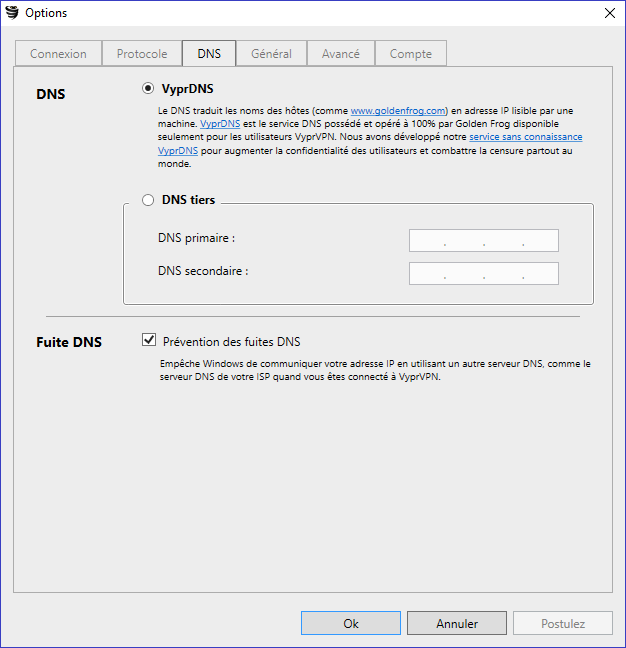
Task: Click the 'DNS primaire :' label
Action: click(196, 238)
